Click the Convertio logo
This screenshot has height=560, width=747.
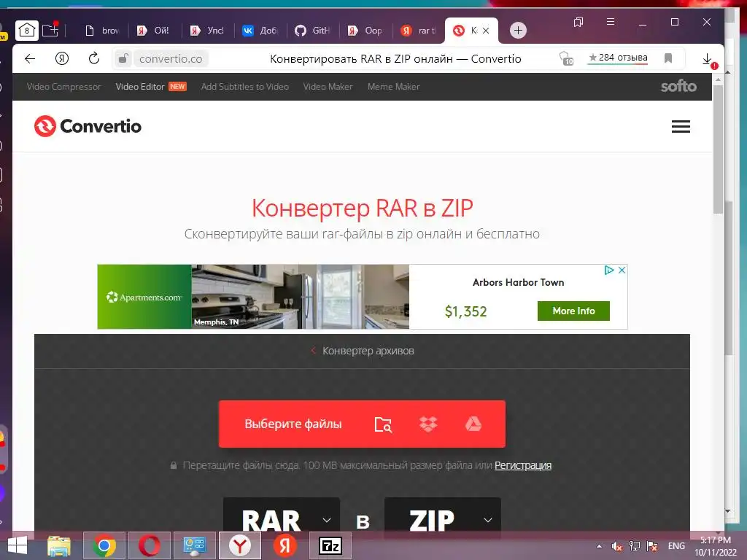(x=88, y=126)
